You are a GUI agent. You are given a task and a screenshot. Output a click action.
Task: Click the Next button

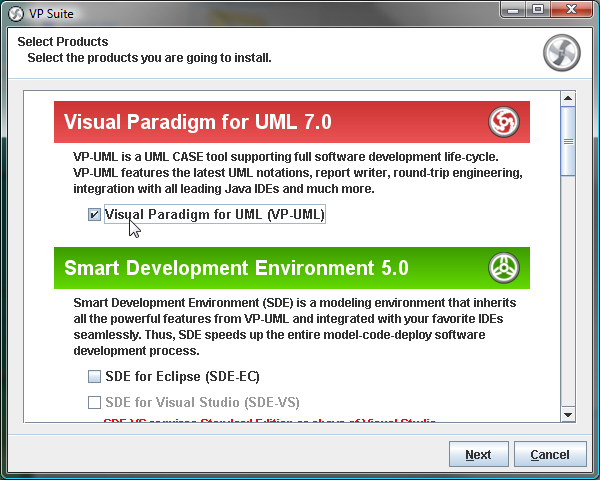478,454
